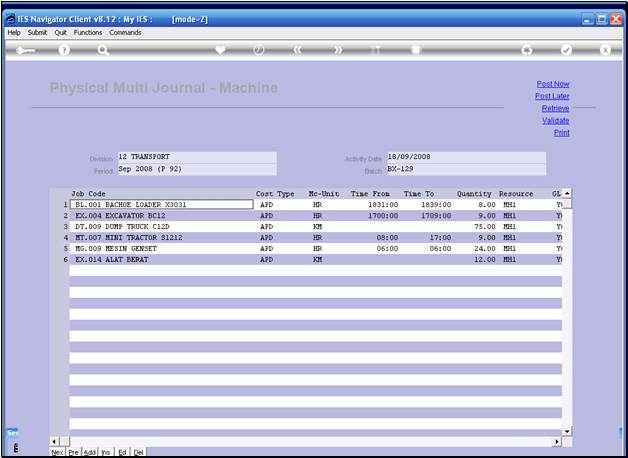Click Time From 1831:00 cell
Viewport: 628px width, 458px height.
pos(383,205)
